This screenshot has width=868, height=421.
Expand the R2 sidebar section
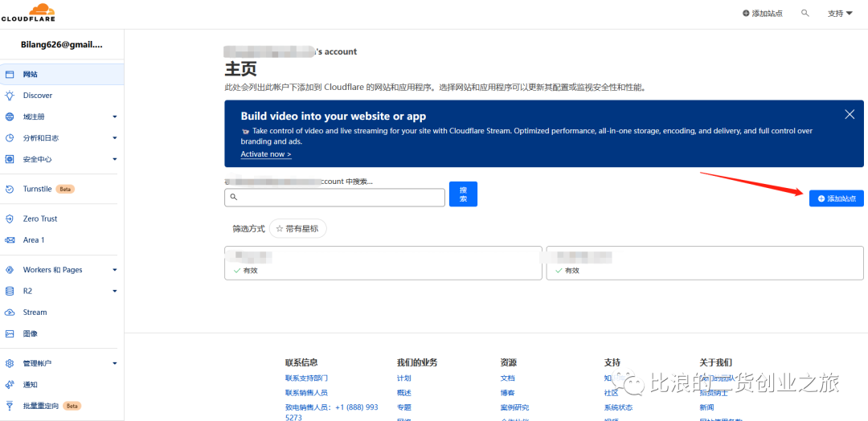tap(115, 291)
